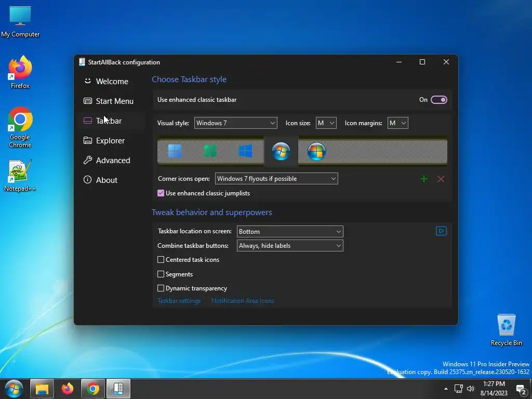This screenshot has height=399, width=532.
Task: Select the Notepad++ desktop shortcut
Action: (x=20, y=176)
